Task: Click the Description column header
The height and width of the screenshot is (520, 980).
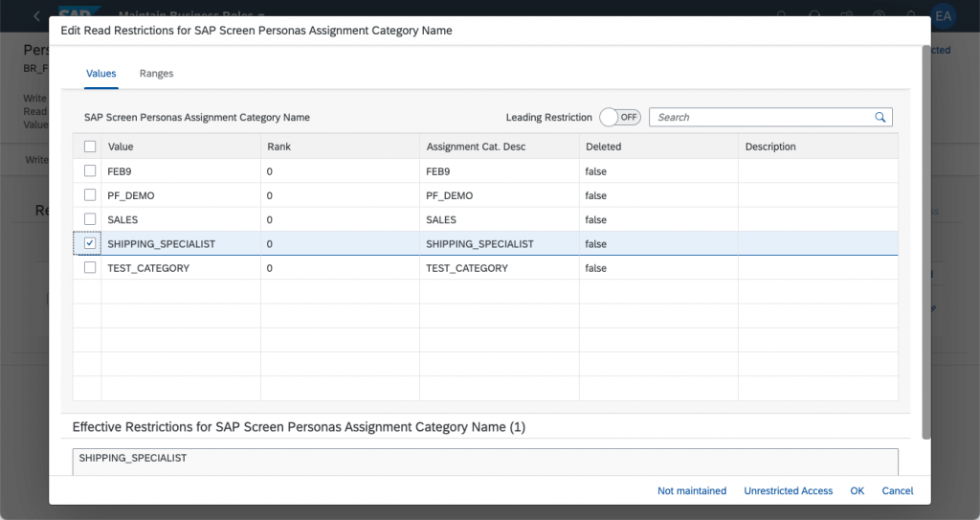Action: [x=818, y=147]
